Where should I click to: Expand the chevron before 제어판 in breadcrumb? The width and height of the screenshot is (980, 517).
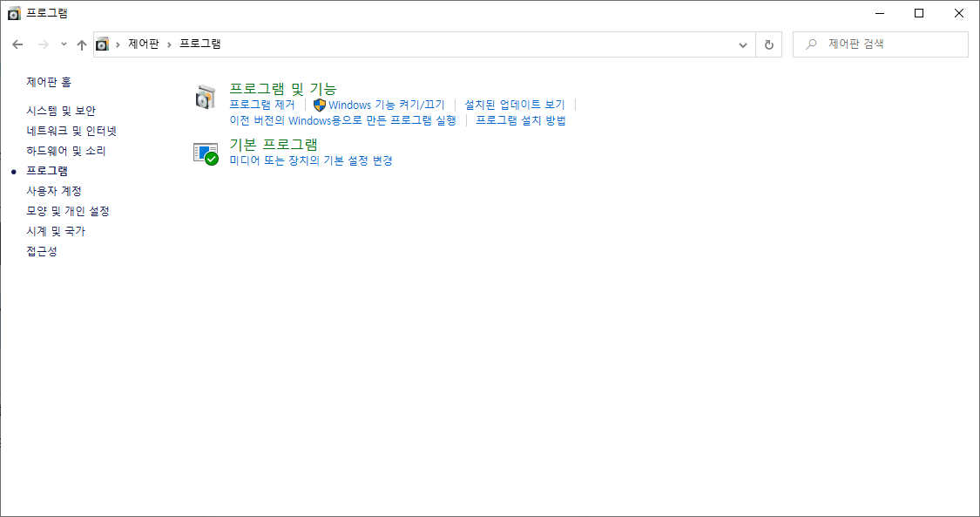(118, 44)
